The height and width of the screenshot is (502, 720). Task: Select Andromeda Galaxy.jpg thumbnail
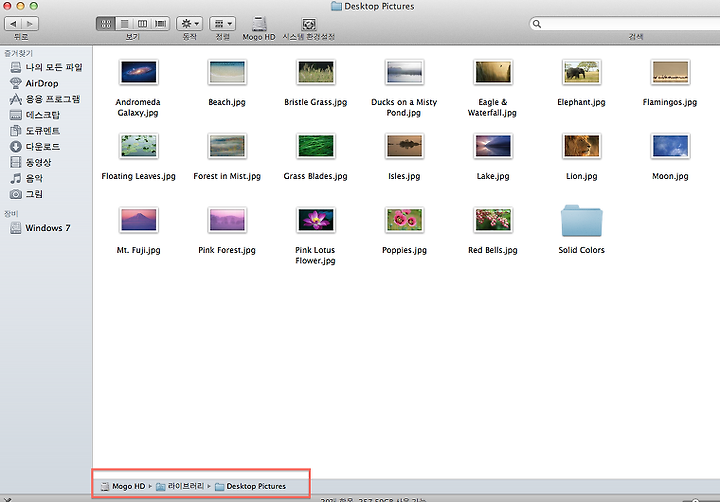(x=139, y=72)
